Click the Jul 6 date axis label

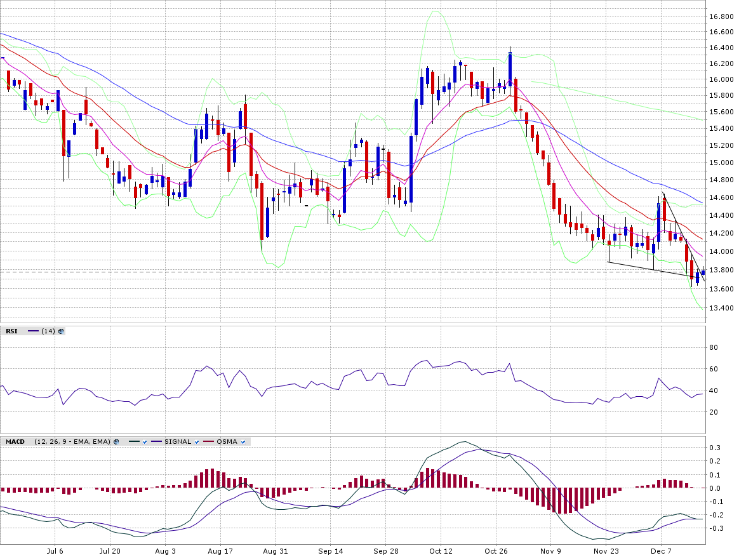[x=55, y=552]
